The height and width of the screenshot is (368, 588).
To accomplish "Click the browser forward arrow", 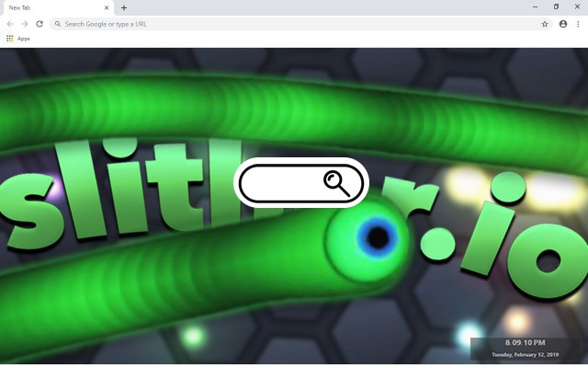I will (x=25, y=24).
